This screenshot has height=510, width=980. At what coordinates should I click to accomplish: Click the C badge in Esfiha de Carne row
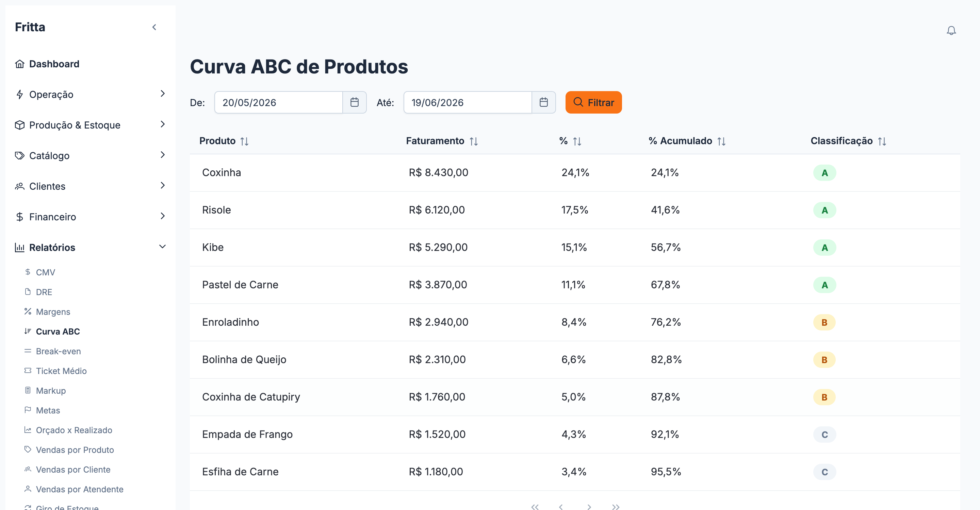824,472
